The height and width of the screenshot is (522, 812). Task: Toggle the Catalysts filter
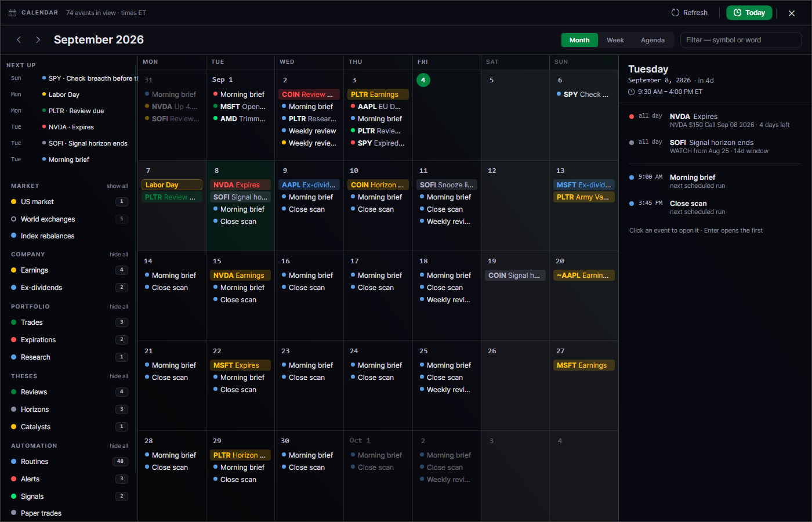69,427
